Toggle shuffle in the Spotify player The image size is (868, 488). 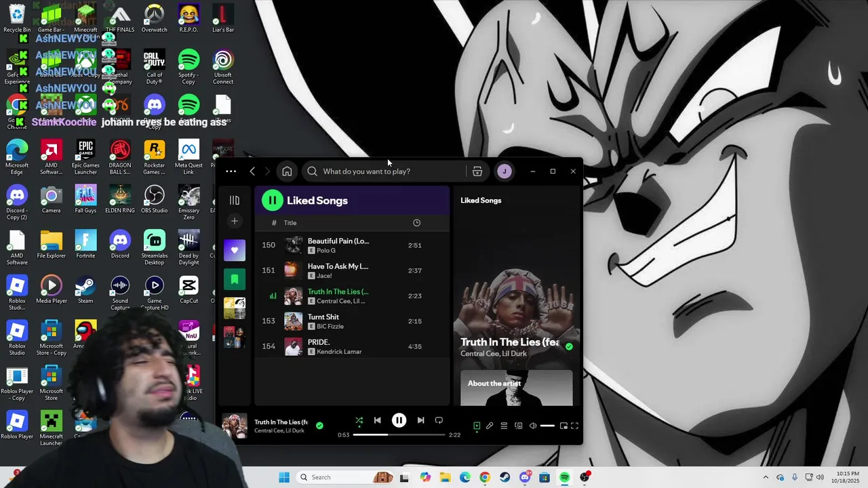[x=359, y=421]
